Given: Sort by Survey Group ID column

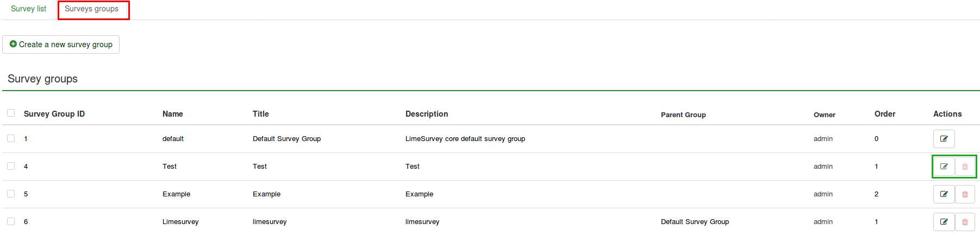Looking at the screenshot, I should [54, 114].
